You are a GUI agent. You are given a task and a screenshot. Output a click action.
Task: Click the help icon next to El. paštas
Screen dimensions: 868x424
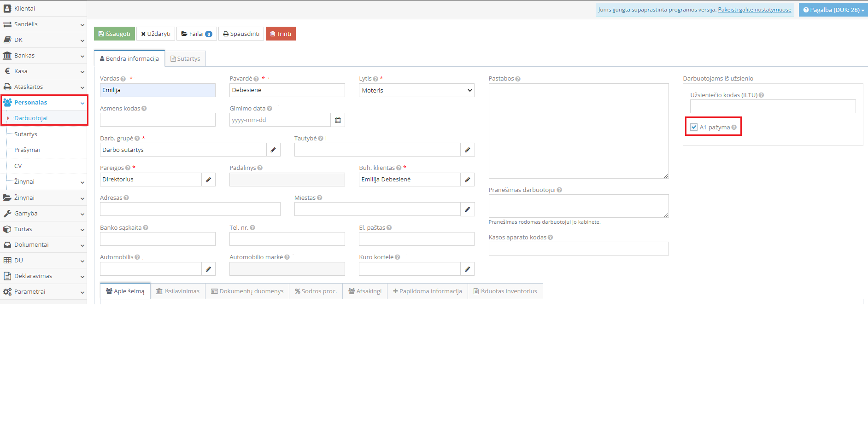click(x=389, y=228)
